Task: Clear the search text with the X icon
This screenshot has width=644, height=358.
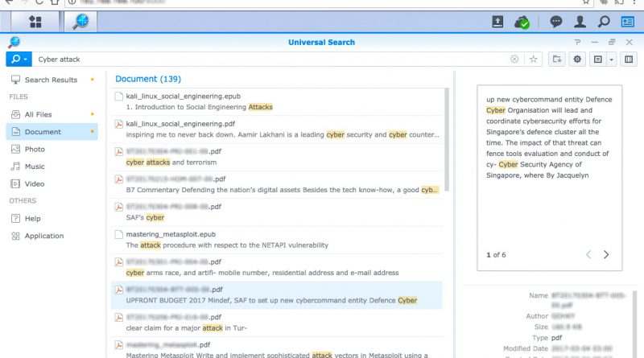Action: pos(514,59)
